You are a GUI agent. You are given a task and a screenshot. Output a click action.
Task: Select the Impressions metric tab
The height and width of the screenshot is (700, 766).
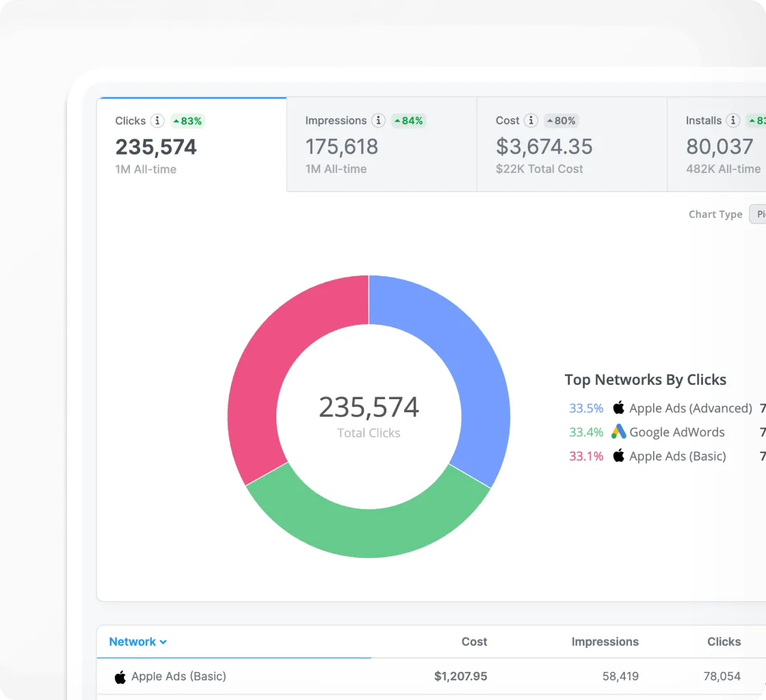pyautogui.click(x=382, y=144)
